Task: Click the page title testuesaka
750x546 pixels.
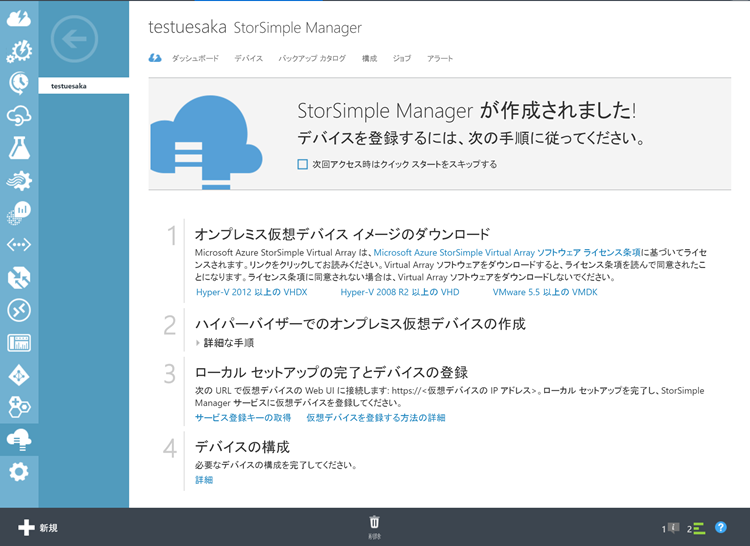Action: 188,27
